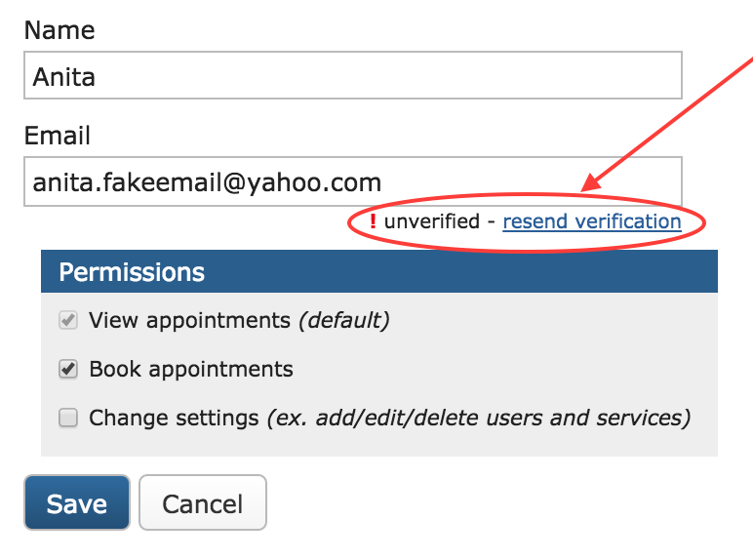
Task: Click the Email field label
Action: [x=58, y=136]
